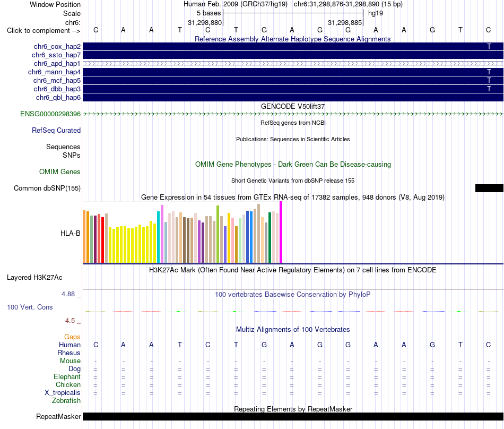504x429 pixels.
Task: Open the H3K27Ac Mark ENCODE track title
Action: tap(292, 270)
